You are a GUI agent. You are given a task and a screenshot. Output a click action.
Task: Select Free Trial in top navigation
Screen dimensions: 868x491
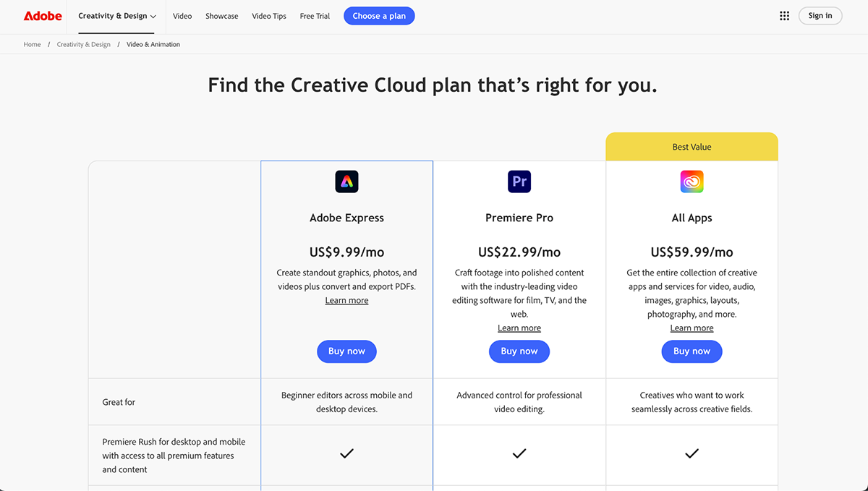tap(315, 16)
